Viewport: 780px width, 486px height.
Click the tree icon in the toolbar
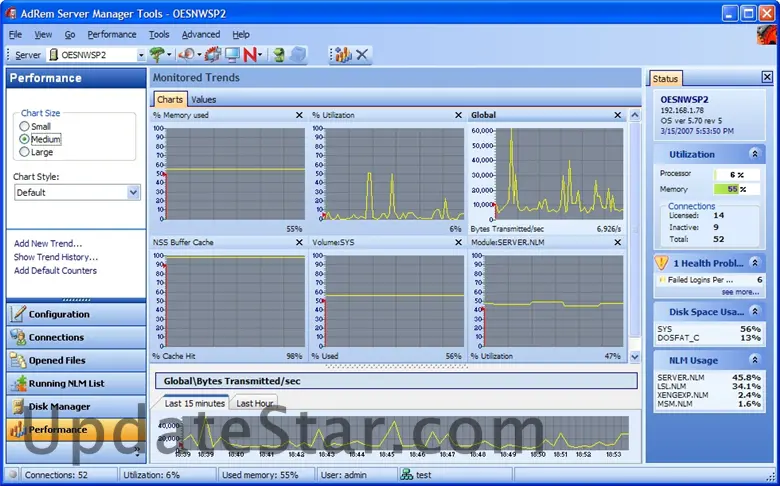[x=157, y=54]
